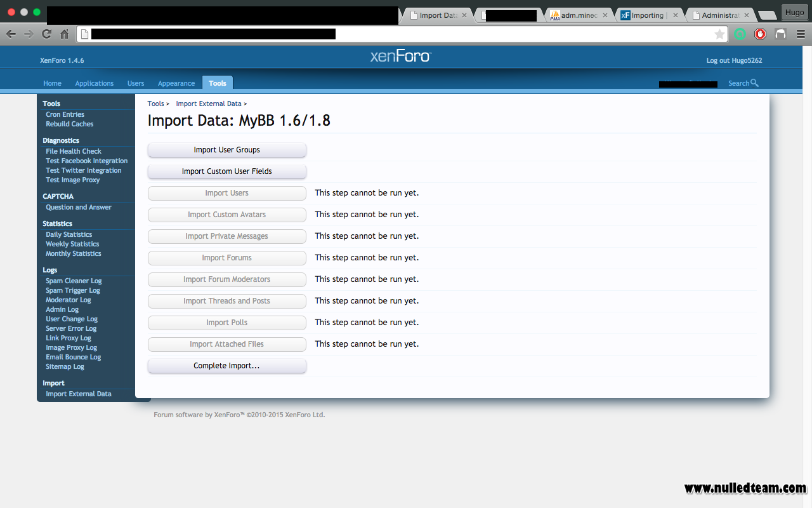The height and width of the screenshot is (508, 812).
Task: Click the Search link with magnifier
Action: tap(743, 83)
